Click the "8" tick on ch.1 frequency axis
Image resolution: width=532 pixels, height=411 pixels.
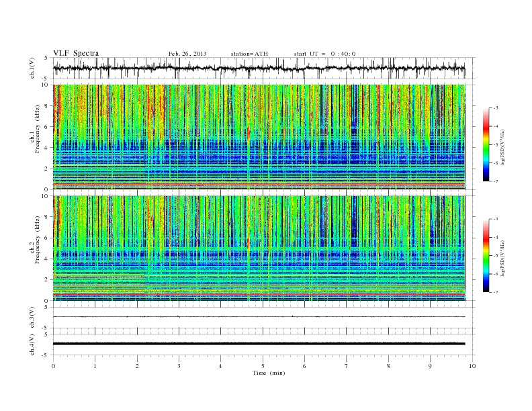[47, 106]
